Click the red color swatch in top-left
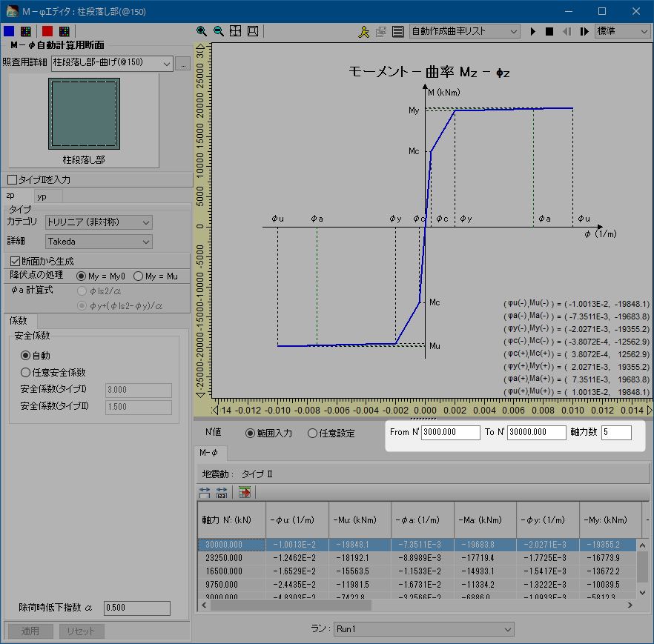The height and width of the screenshot is (644, 654). [x=47, y=31]
